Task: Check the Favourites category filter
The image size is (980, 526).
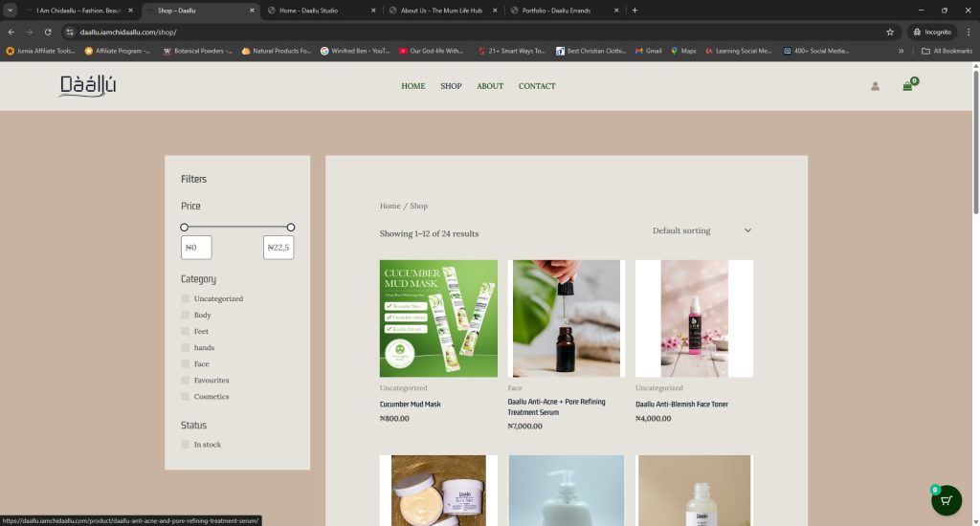Action: tap(185, 380)
